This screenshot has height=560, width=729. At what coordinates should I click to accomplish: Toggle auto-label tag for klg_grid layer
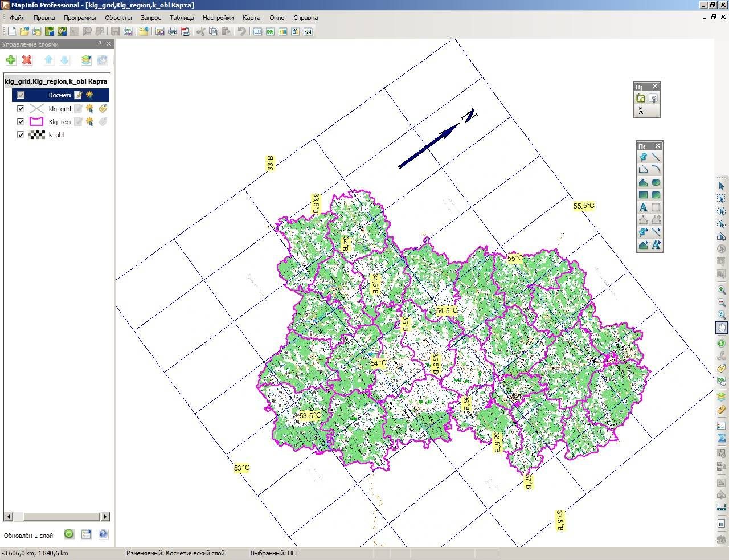tap(103, 108)
